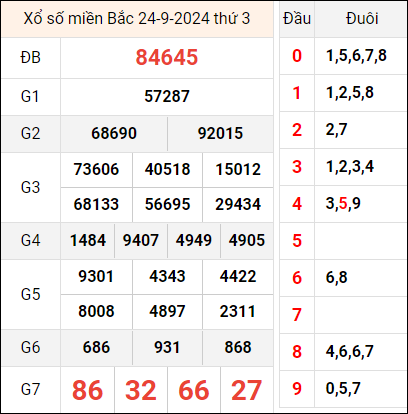
Task: Click the G2 number 68690
Action: click(114, 133)
